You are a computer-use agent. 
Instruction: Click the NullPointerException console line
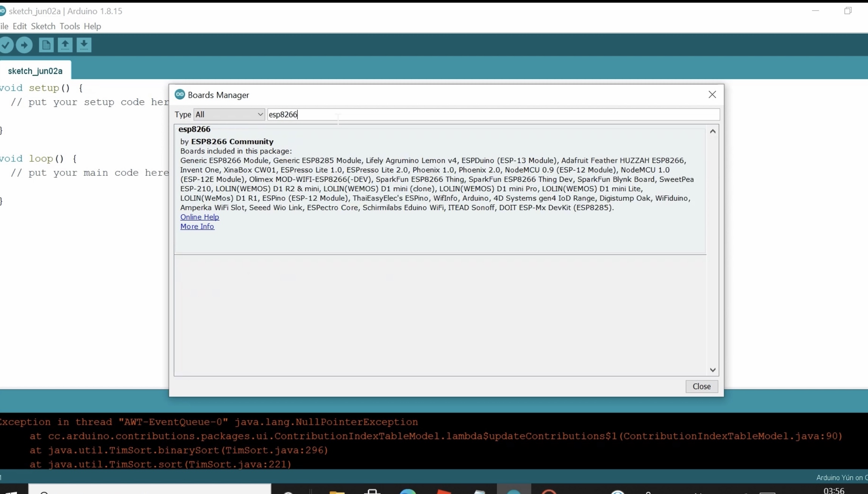click(x=209, y=422)
